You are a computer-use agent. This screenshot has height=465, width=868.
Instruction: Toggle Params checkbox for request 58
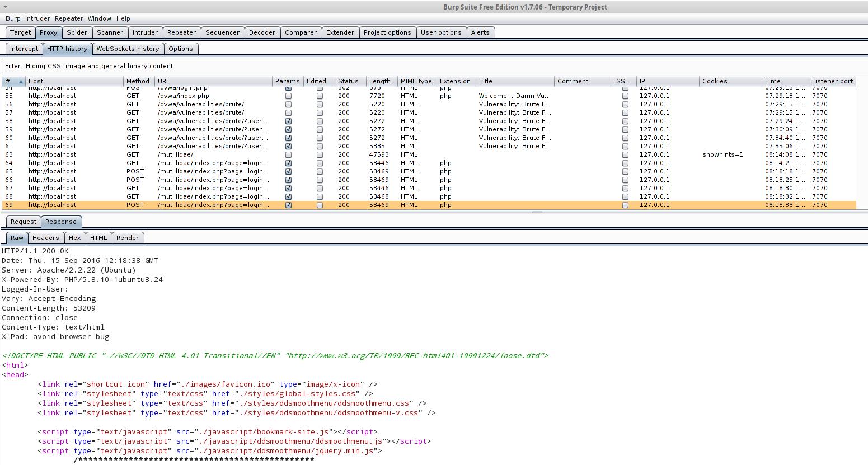pos(288,121)
